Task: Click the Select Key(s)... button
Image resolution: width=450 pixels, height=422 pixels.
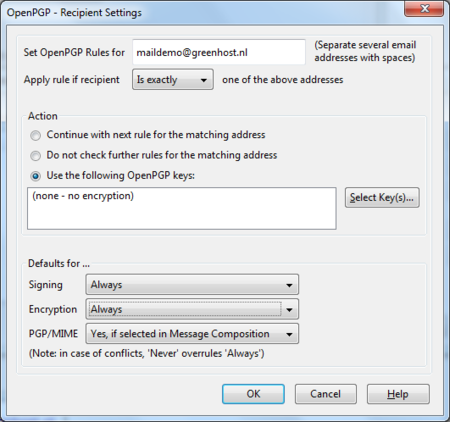Action: click(382, 198)
